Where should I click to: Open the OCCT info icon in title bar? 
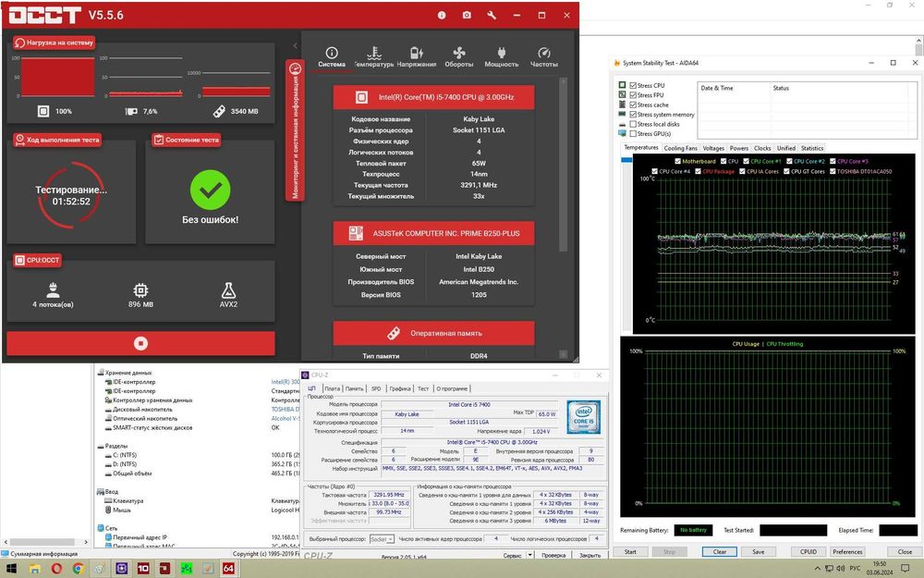point(442,16)
